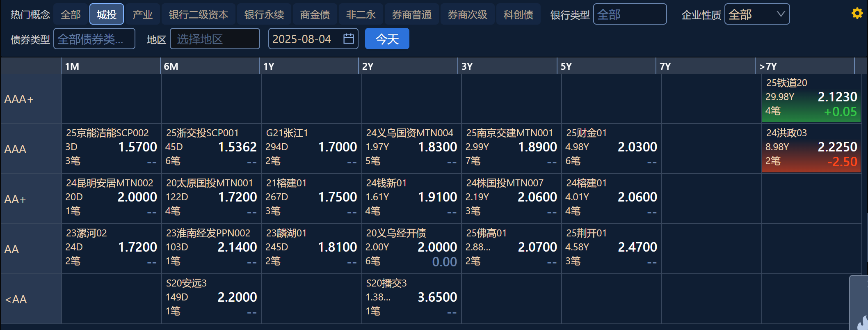
Task: Click the 3.6500 yield value
Action: coord(437,297)
